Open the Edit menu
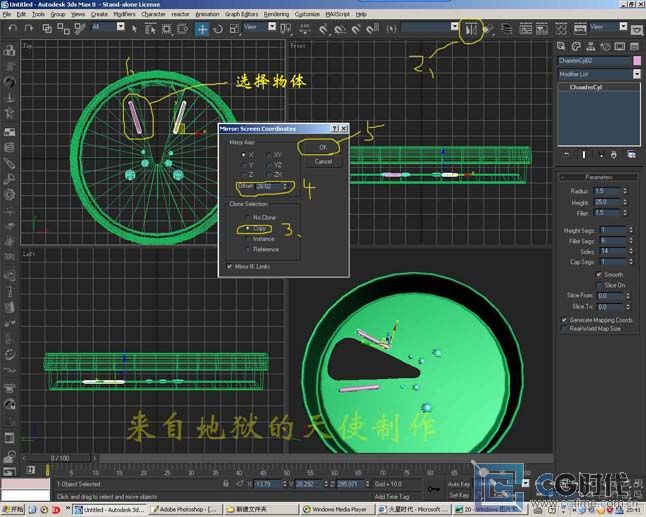 (x=21, y=14)
